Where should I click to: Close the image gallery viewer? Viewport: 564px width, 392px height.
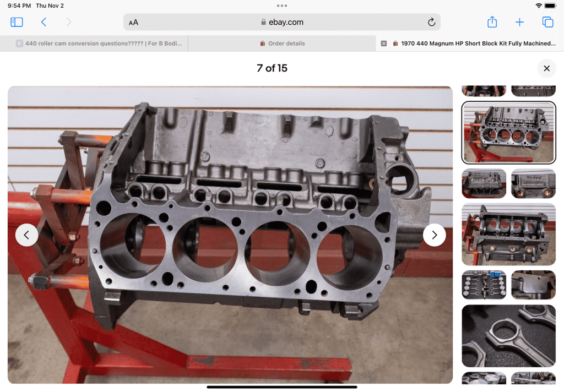pyautogui.click(x=546, y=68)
